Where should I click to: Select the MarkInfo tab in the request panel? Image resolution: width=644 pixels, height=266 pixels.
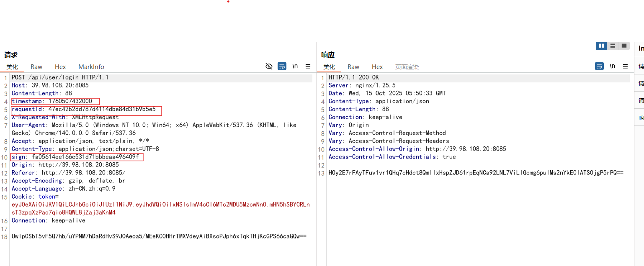click(91, 67)
